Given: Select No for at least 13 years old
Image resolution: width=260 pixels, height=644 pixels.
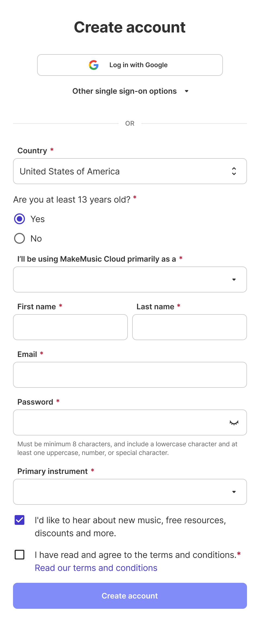Looking at the screenshot, I should pos(19,238).
